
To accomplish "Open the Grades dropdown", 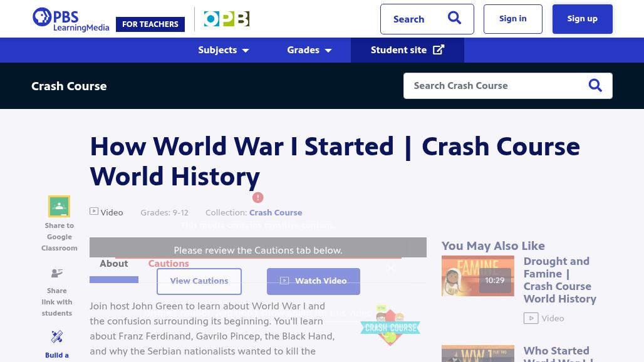I will [x=309, y=50].
